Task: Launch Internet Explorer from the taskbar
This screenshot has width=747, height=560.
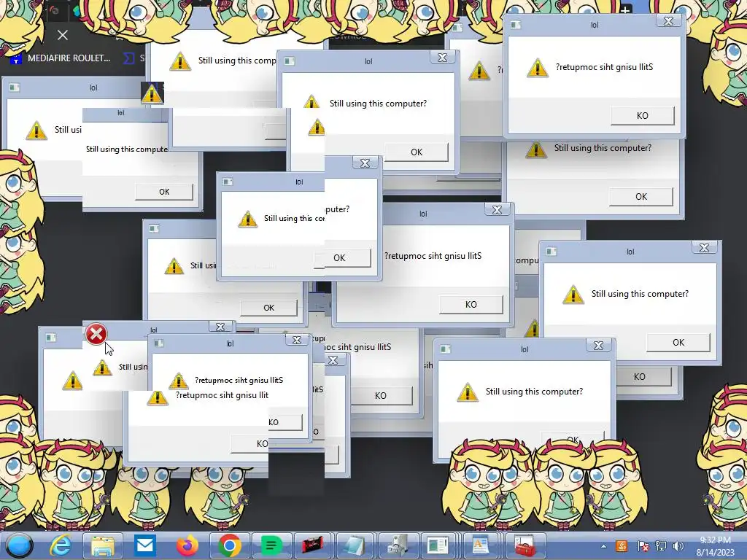Action: coord(61,545)
